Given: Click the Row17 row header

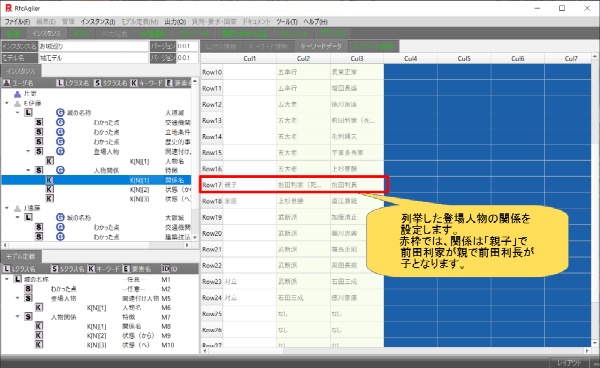Looking at the screenshot, I should 212,185.
